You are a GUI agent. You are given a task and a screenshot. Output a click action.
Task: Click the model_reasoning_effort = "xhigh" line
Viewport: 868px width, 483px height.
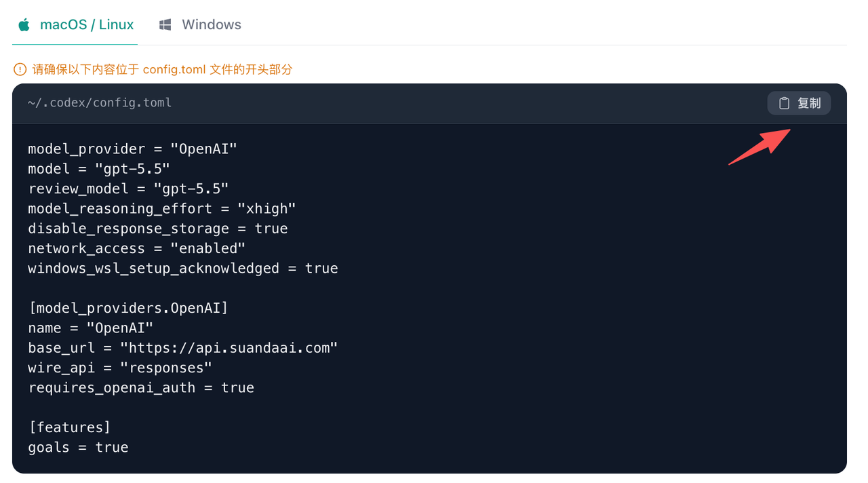[x=162, y=209]
